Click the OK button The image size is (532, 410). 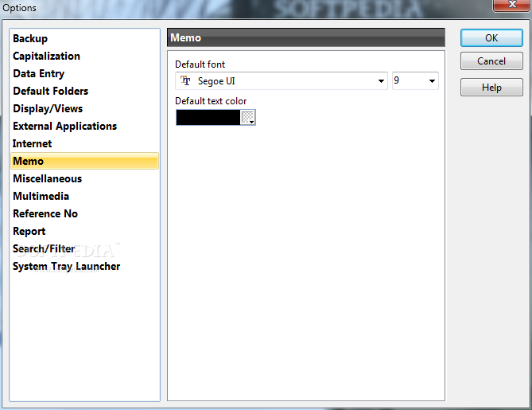point(491,37)
